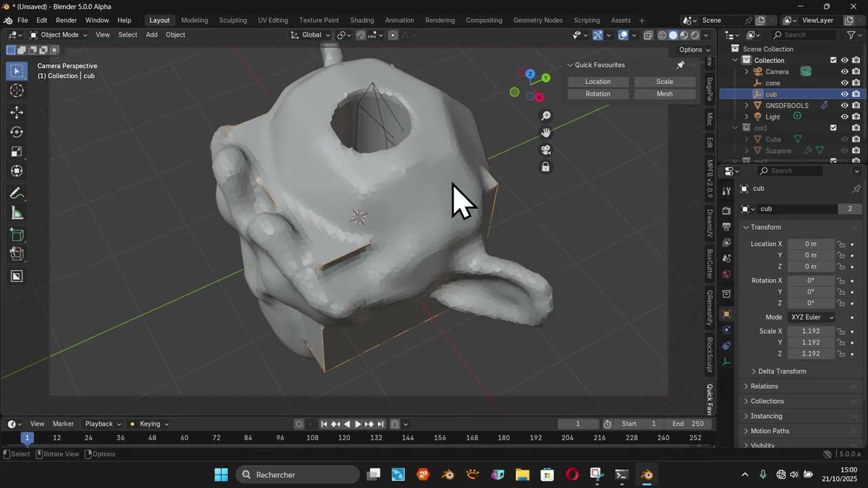The height and width of the screenshot is (488, 868).
Task: Open the Output properties tab
Action: [726, 226]
